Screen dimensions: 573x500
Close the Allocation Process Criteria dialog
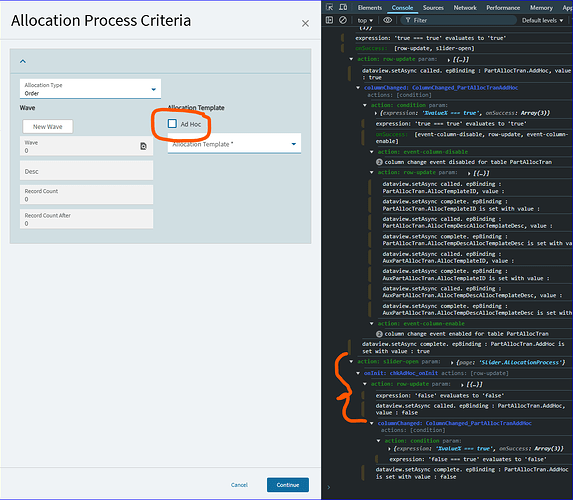(305, 23)
